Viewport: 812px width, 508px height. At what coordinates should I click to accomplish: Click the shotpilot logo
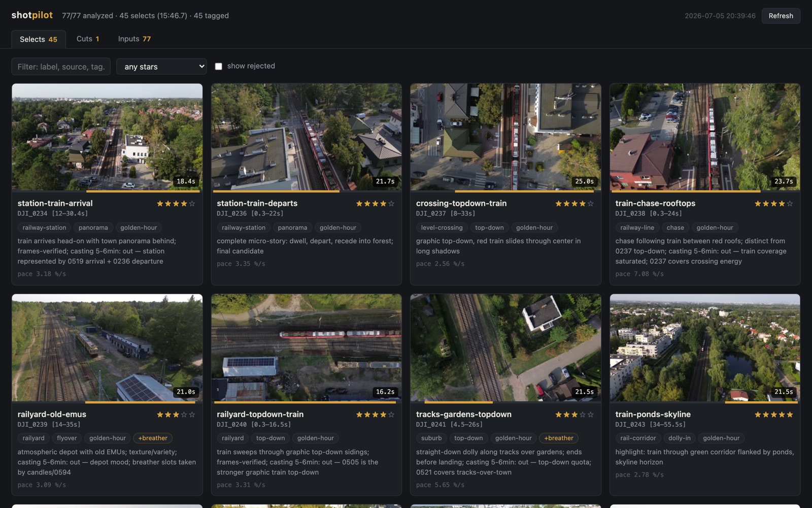pos(32,15)
